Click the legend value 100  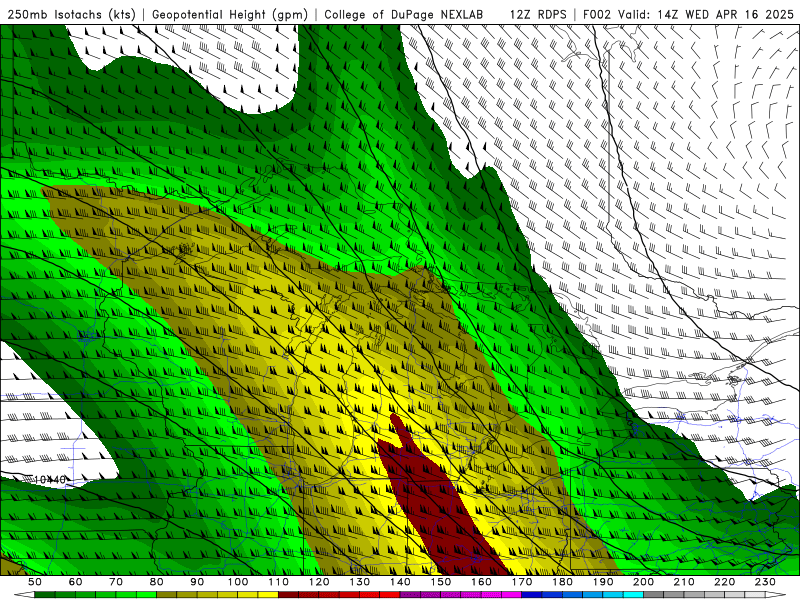click(238, 582)
